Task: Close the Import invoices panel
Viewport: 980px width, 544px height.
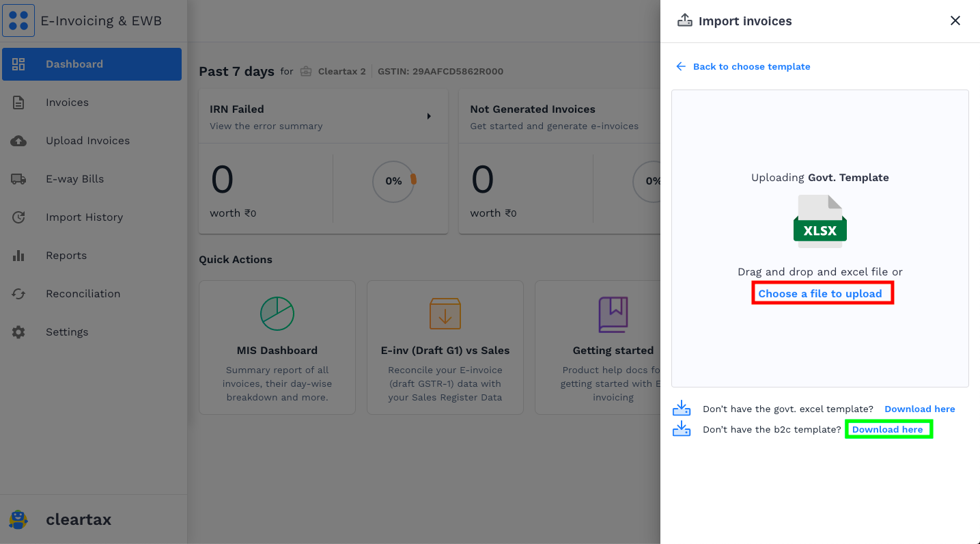Action: pyautogui.click(x=955, y=21)
